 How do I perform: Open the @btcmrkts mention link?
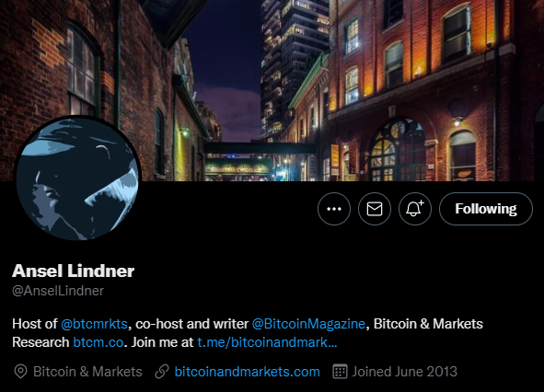[95, 324]
